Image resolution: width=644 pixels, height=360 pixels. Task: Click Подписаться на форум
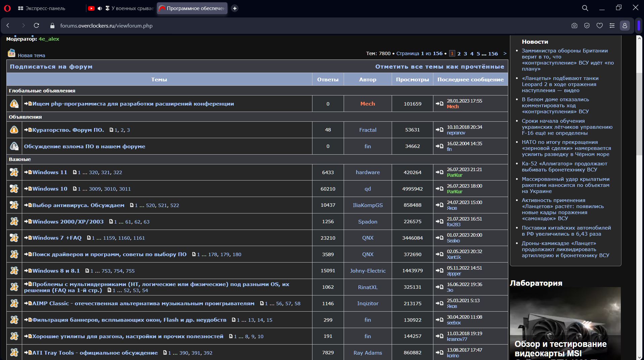(x=51, y=67)
